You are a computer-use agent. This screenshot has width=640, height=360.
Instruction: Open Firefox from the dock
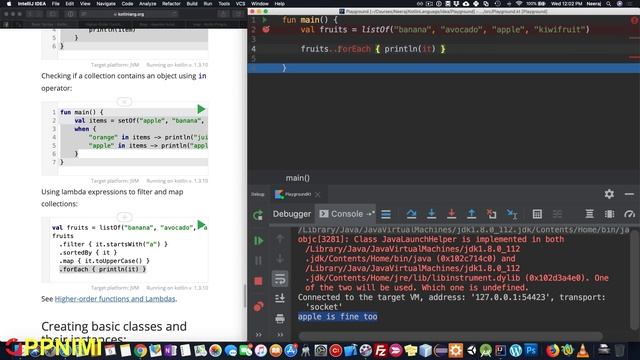point(553,350)
